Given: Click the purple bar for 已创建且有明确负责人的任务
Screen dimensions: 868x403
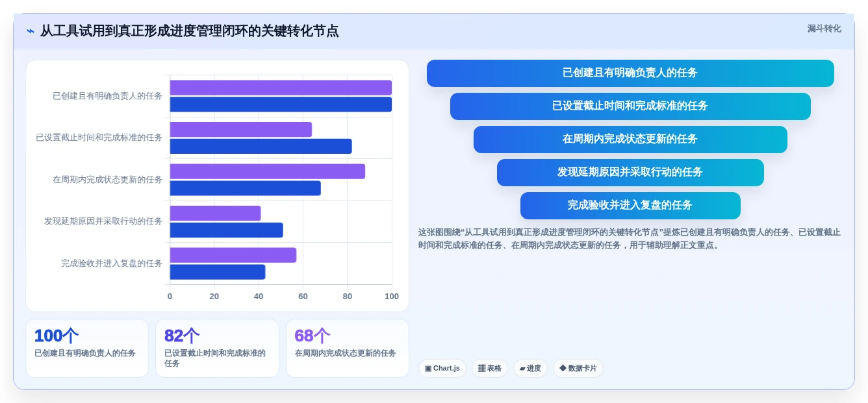Looking at the screenshot, I should coord(281,88).
